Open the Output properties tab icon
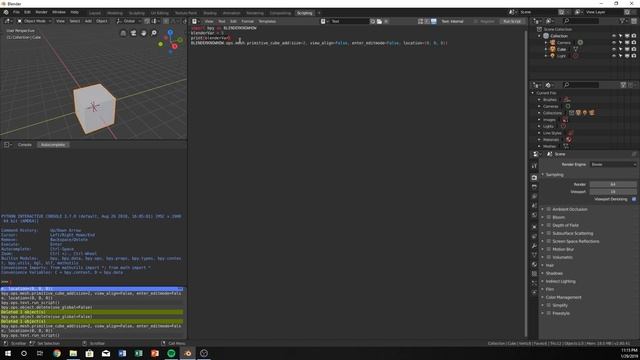The height and width of the screenshot is (360, 640). (x=534, y=187)
